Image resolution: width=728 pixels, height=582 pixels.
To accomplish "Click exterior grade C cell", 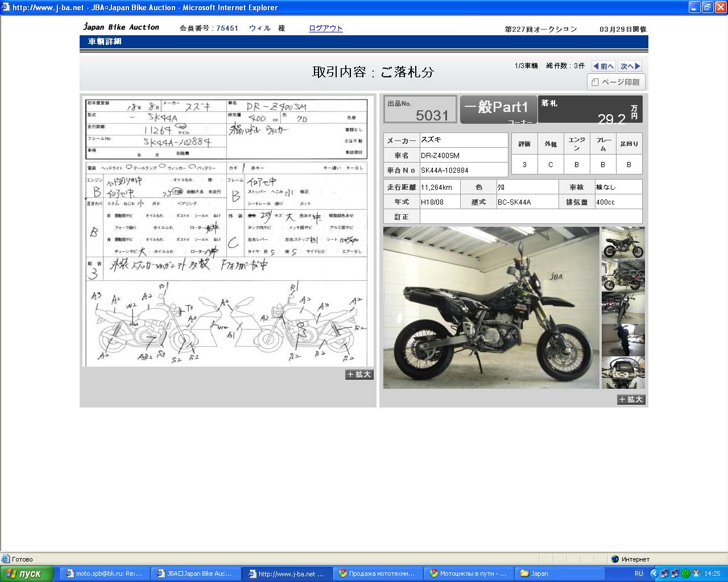I will [551, 164].
